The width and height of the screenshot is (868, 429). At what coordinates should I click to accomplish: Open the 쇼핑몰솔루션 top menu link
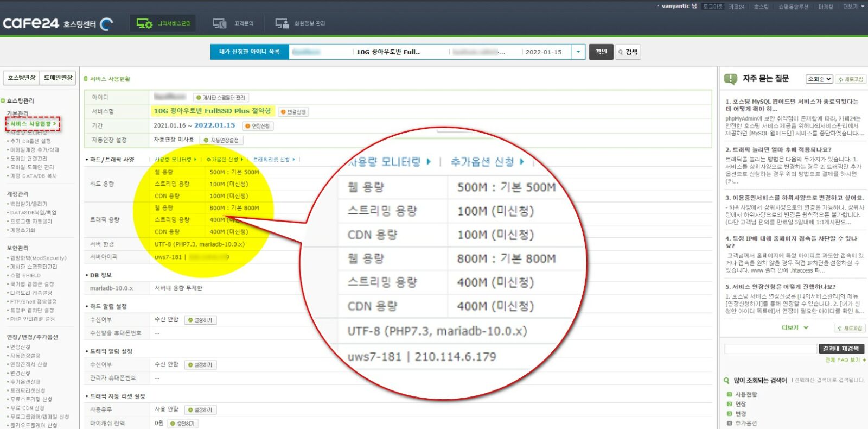(793, 7)
